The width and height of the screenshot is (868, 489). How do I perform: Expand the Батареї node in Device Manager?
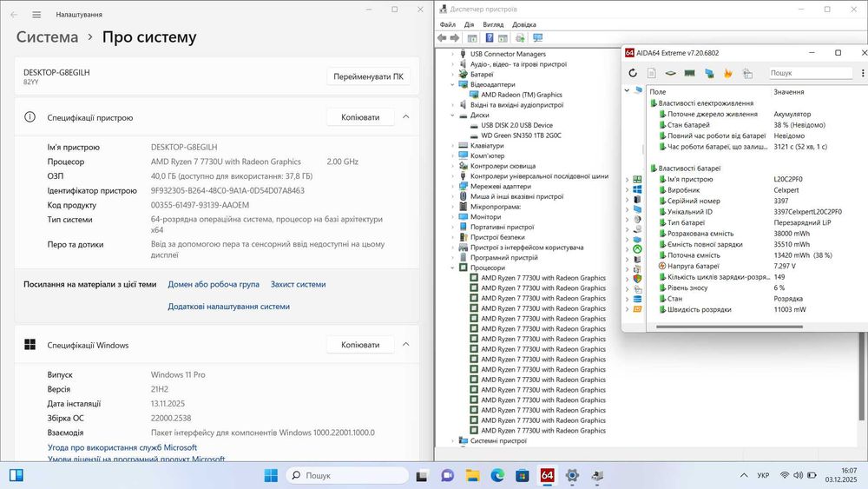[453, 74]
